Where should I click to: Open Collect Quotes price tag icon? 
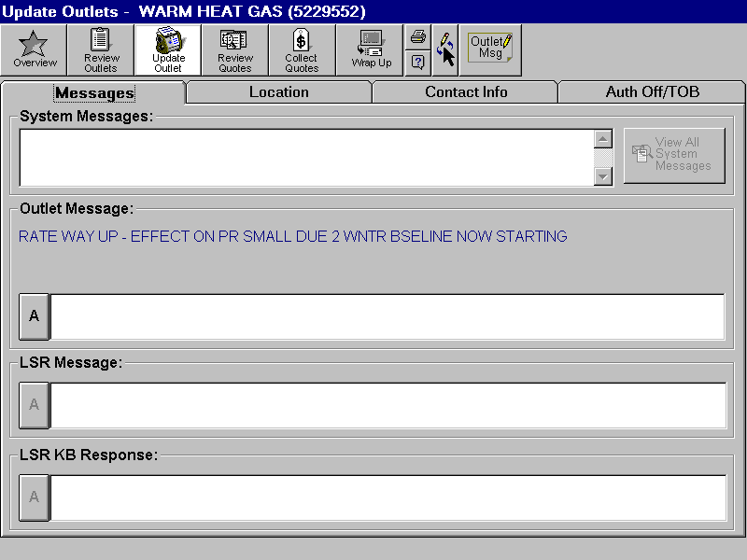[x=302, y=50]
